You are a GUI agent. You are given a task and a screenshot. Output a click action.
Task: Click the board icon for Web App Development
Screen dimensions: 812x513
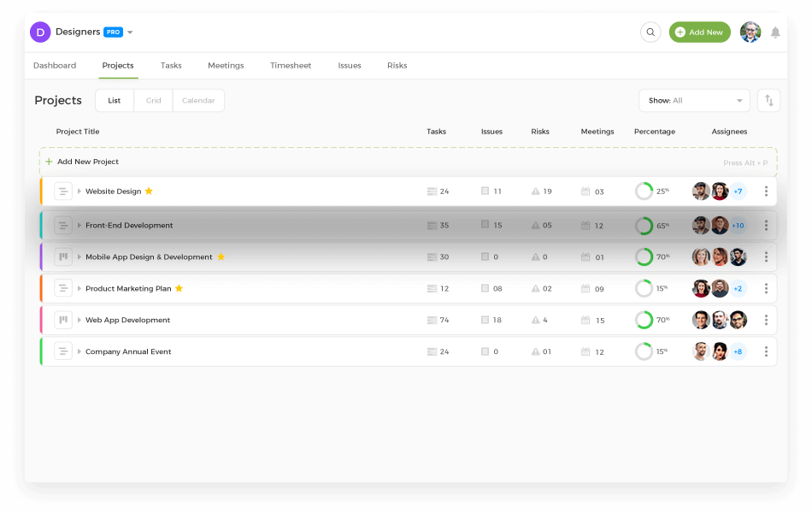[63, 320]
